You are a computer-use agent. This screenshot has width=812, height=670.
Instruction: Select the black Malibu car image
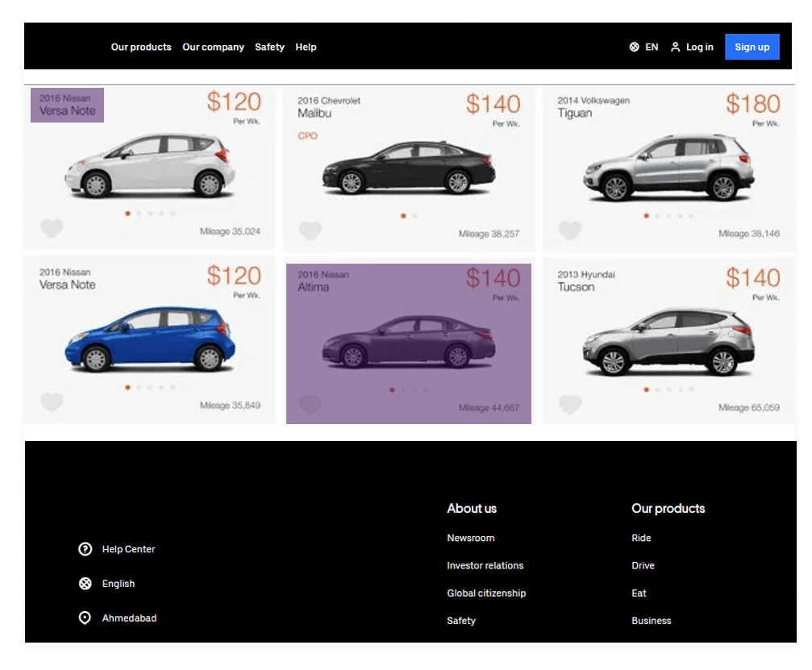click(x=409, y=167)
